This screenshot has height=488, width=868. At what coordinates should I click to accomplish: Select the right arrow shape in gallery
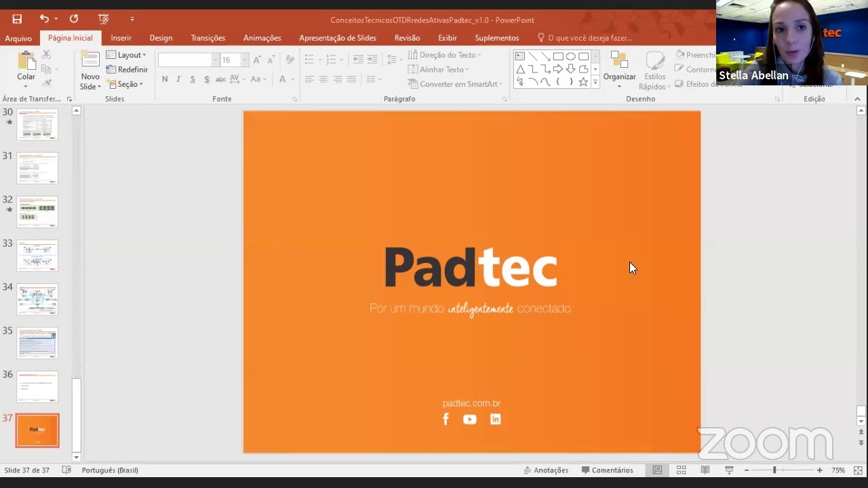pyautogui.click(x=558, y=69)
